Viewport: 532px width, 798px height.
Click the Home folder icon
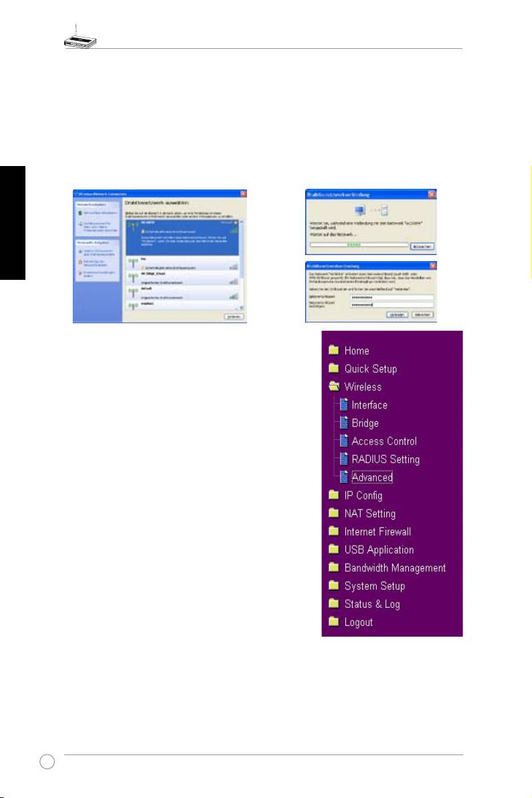coord(333,350)
